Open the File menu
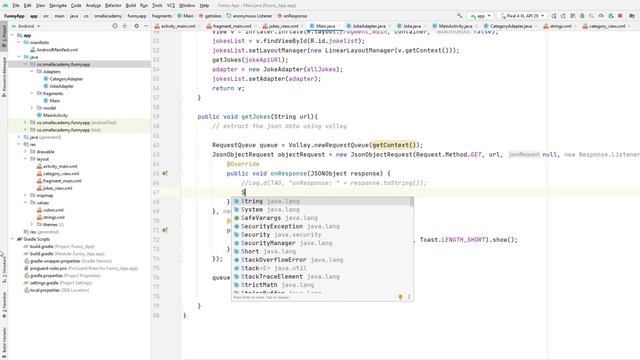The height and width of the screenshot is (360, 640). pos(16,6)
